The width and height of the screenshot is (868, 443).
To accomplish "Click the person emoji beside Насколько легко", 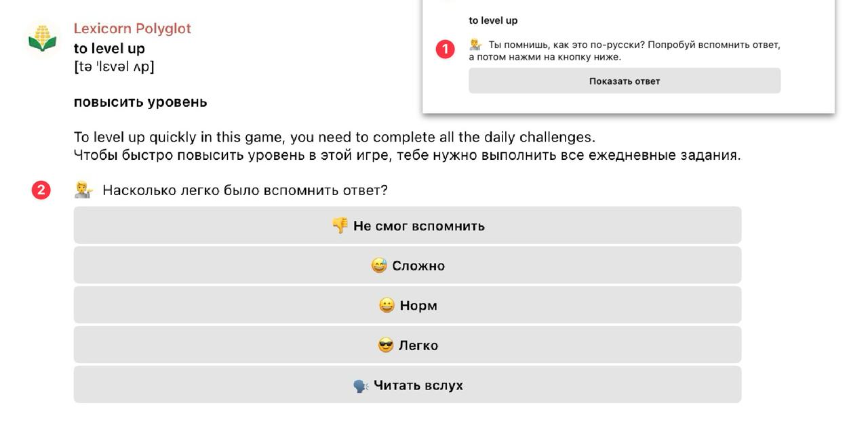I will click(84, 190).
